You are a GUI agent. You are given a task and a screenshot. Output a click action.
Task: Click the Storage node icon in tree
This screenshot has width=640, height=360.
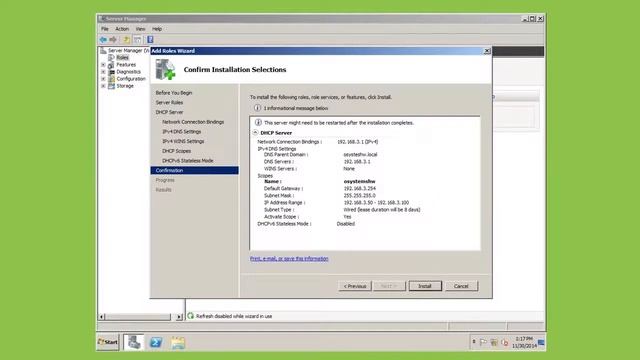tap(111, 86)
